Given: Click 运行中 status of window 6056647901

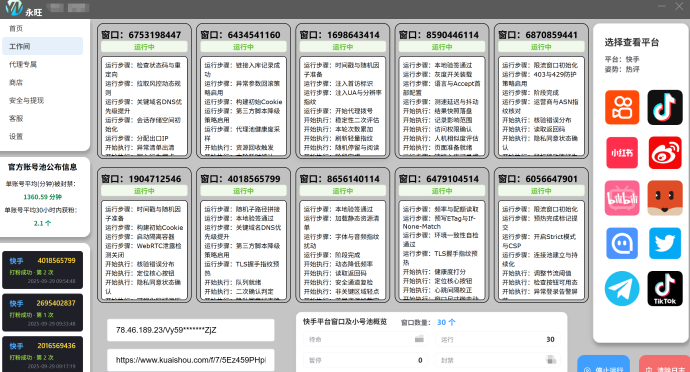Looking at the screenshot, I should coord(541,191).
